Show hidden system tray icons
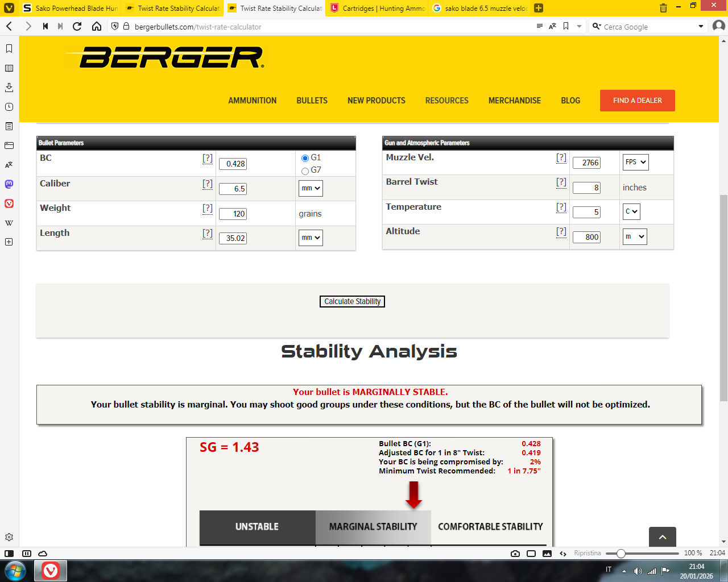The width and height of the screenshot is (728, 582). [624, 571]
